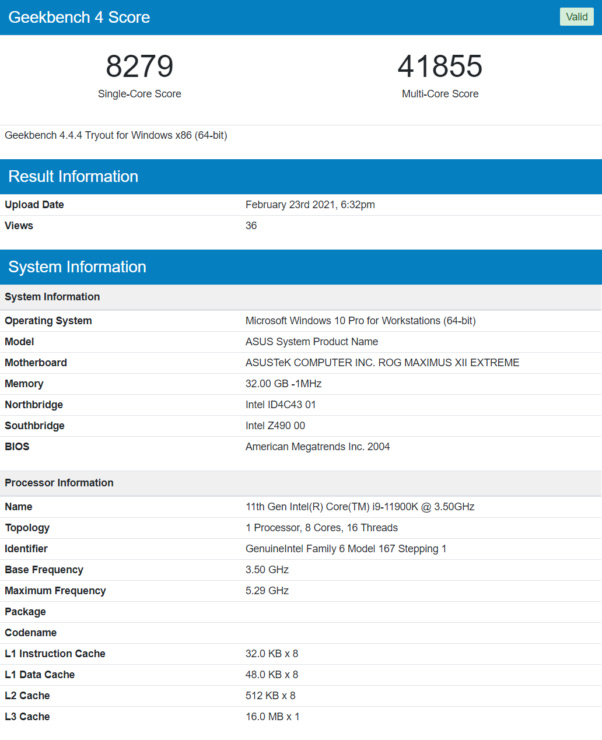The width and height of the screenshot is (602, 740).
Task: Click the Codename label
Action: tap(31, 633)
